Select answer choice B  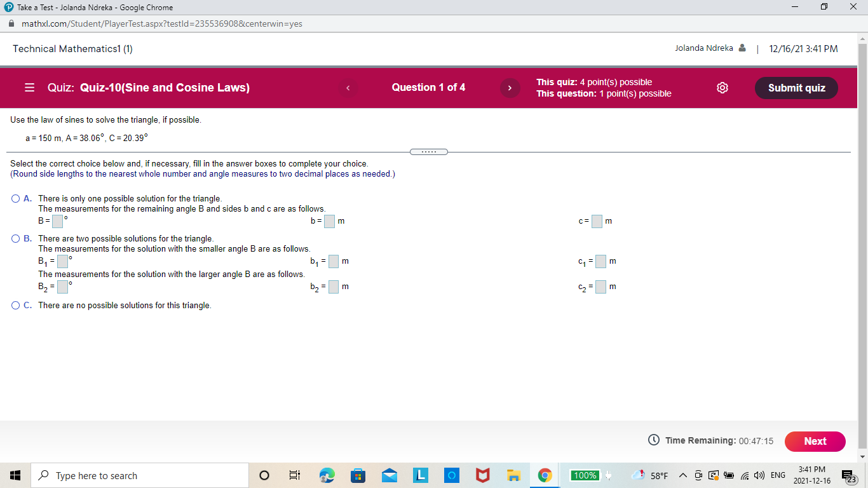pos(15,238)
